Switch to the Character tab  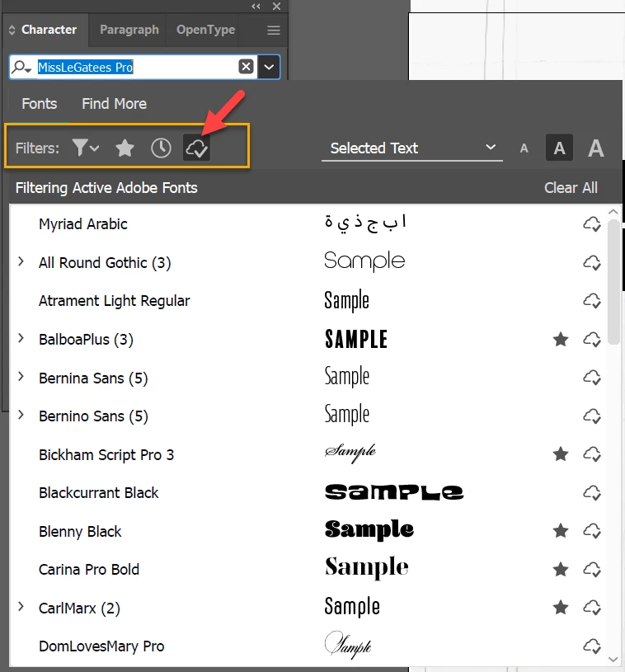(49, 30)
